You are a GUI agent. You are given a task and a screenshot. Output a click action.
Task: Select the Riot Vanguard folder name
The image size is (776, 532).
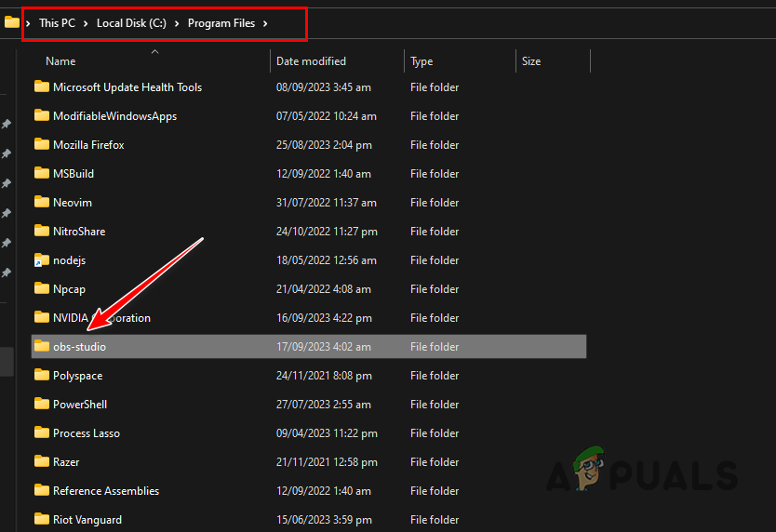[x=87, y=520]
